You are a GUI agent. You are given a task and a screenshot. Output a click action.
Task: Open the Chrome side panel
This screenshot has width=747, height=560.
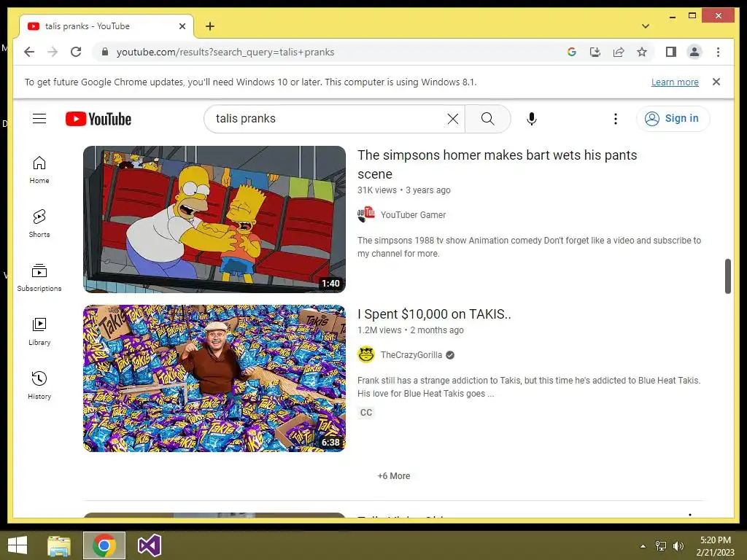coord(671,52)
